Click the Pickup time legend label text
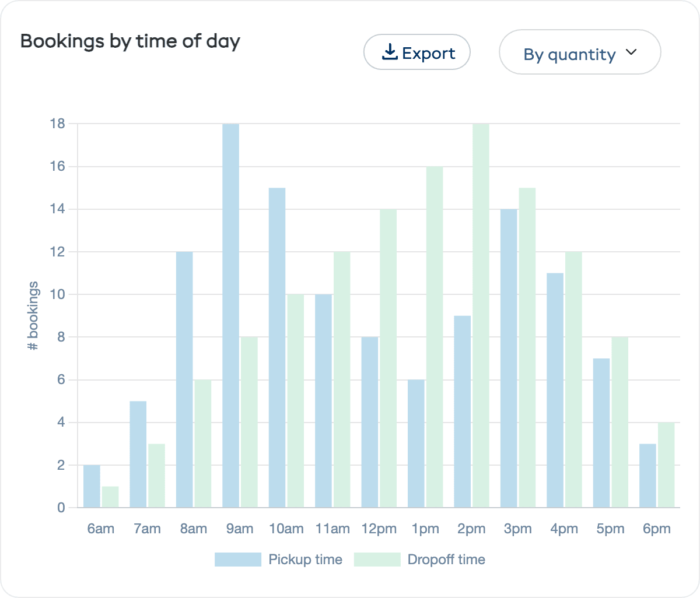 [x=304, y=559]
